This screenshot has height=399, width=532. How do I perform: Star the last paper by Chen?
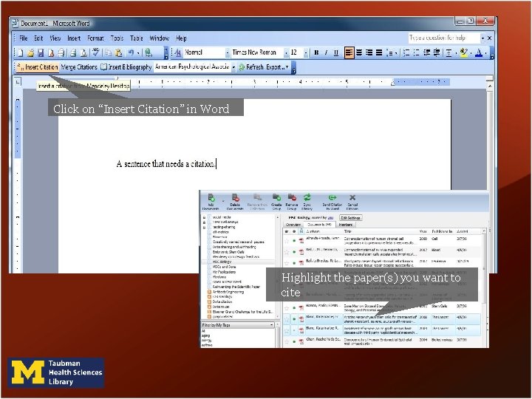[287, 341]
